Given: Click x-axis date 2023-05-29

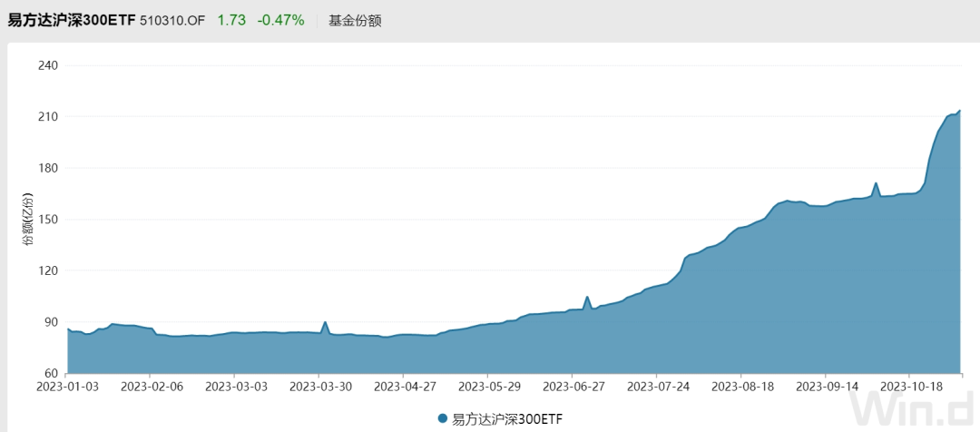Looking at the screenshot, I should pos(487,387).
